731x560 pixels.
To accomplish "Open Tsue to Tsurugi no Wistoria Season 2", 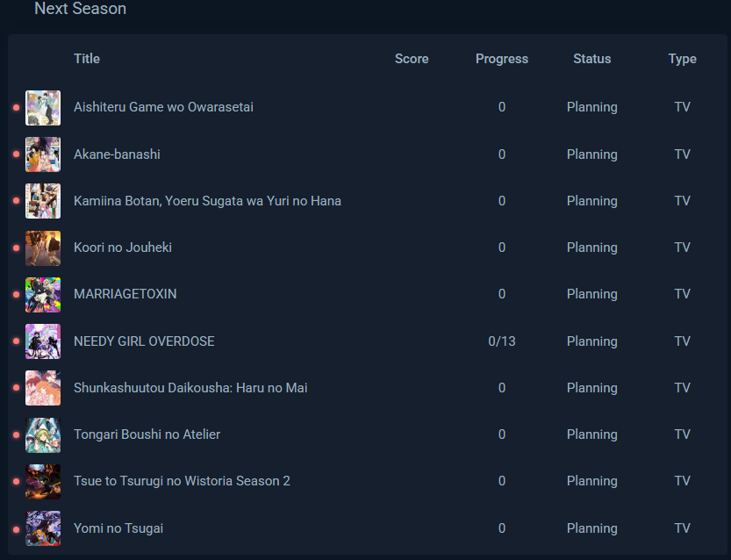I will pos(182,481).
